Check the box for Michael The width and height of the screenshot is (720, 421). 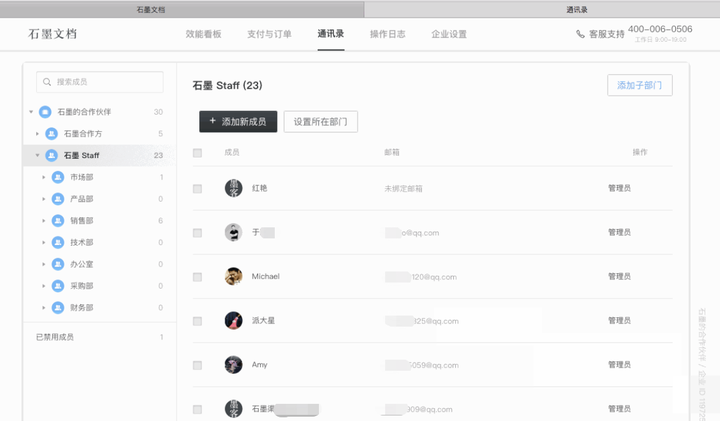click(x=197, y=277)
